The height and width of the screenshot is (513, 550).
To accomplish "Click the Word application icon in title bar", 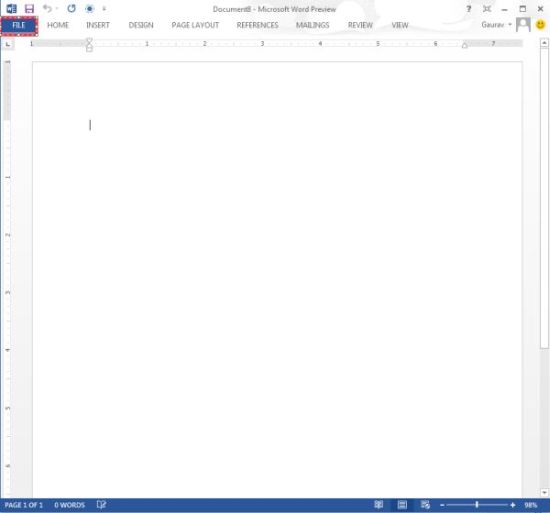I will coord(11,9).
